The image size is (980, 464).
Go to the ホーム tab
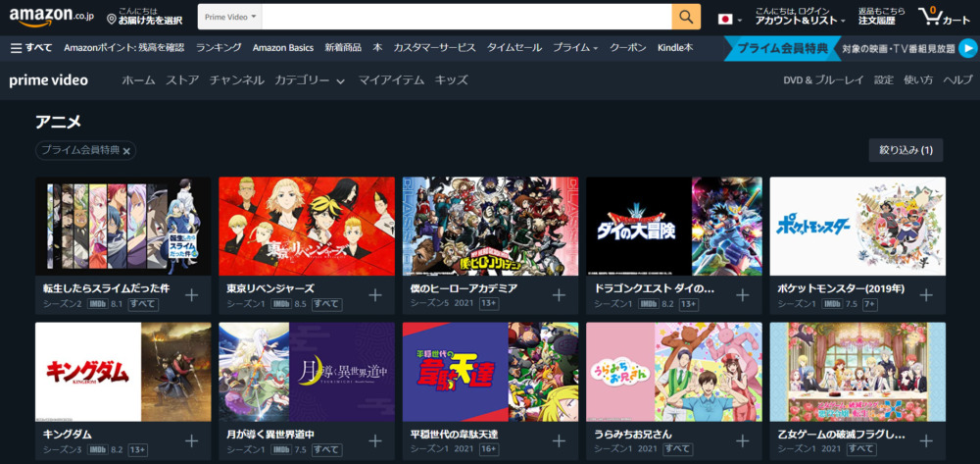[x=138, y=80]
